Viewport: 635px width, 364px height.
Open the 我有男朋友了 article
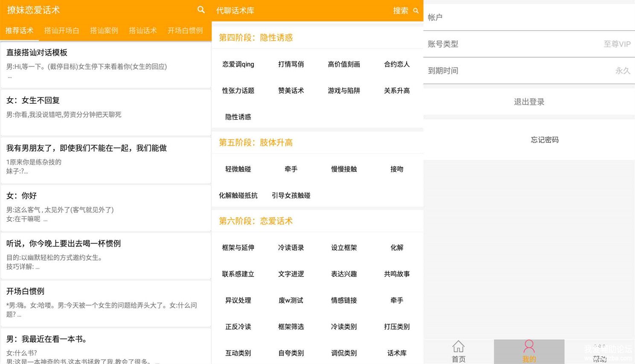[x=106, y=160]
